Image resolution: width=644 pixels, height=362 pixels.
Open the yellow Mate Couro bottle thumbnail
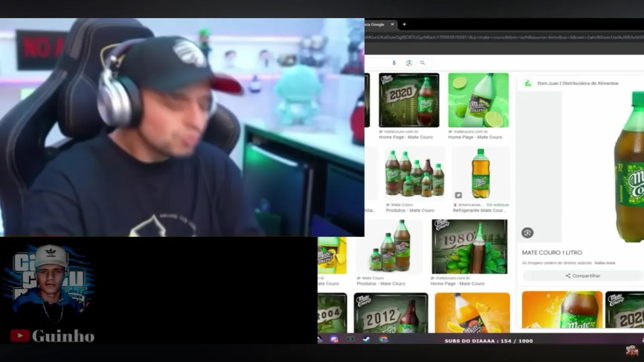(332, 255)
